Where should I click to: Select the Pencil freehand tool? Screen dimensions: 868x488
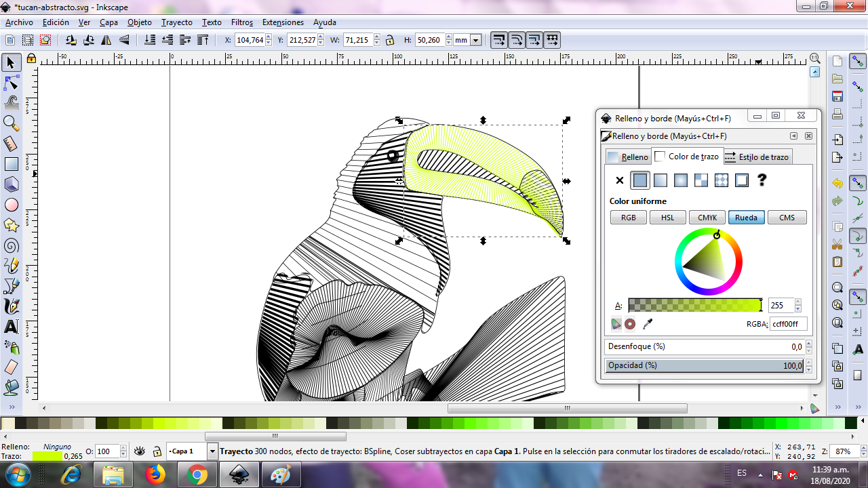point(11,266)
